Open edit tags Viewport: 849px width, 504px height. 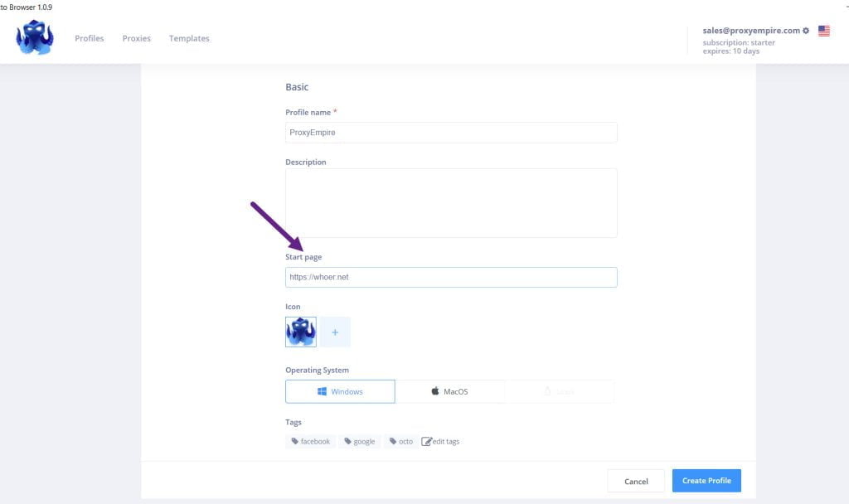[440, 441]
